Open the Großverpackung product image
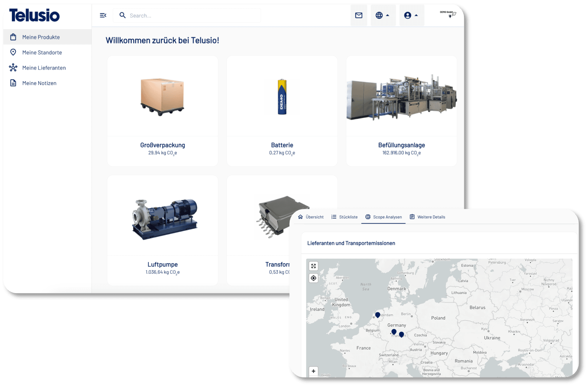588x387 pixels. (163, 97)
